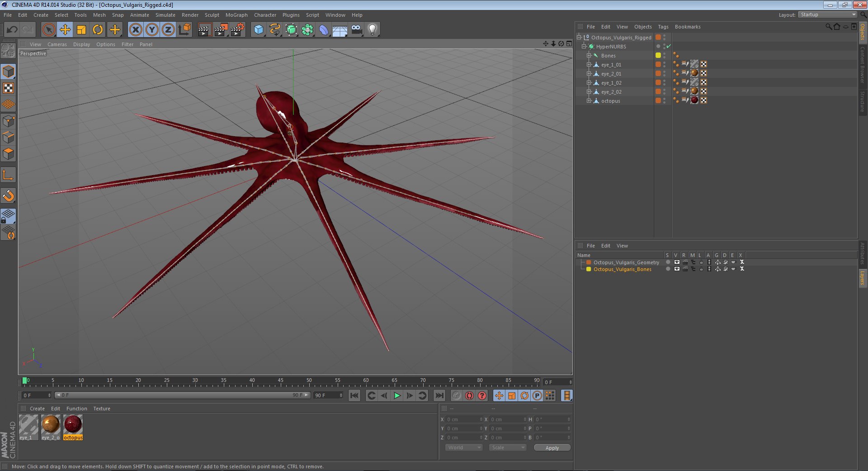Add a camera object
The width and height of the screenshot is (868, 471).
coord(356,30)
